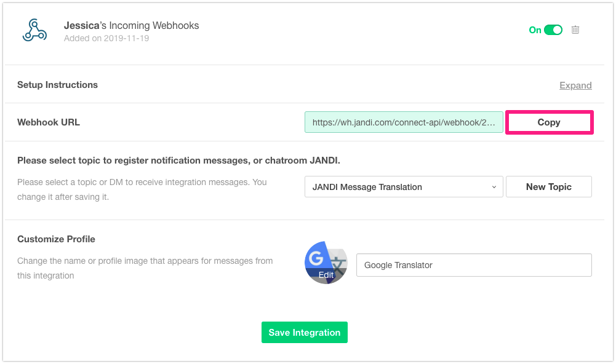Click the chevron arrow in the topic selector
Viewport: 616px width, 364px height.
pos(494,187)
